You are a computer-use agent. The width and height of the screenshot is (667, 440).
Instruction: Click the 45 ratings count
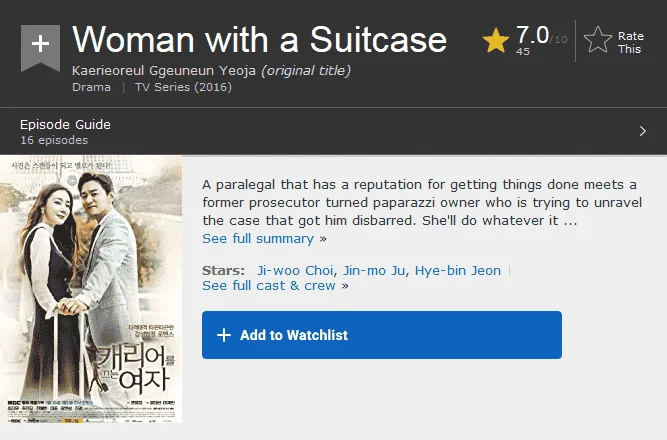pyautogui.click(x=523, y=51)
